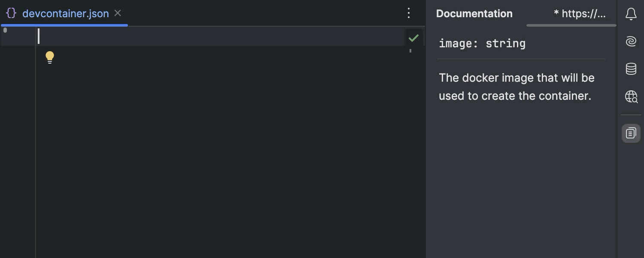Click the yellow intention lightbulb
The height and width of the screenshot is (258, 644).
coord(50,57)
